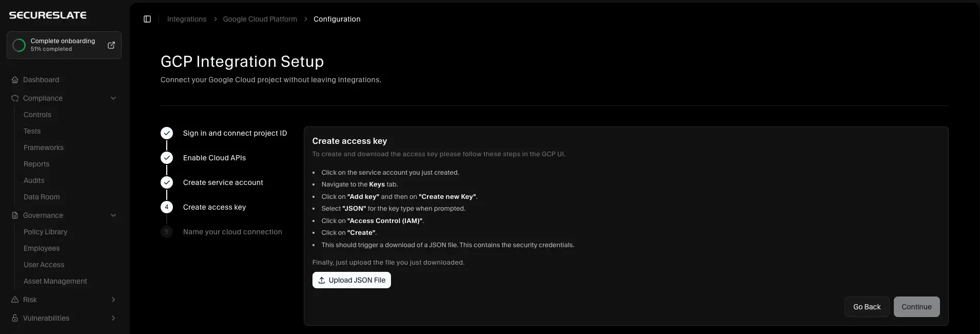Click the SecureSlate logo
This screenshot has height=334, width=980.
tap(48, 15)
